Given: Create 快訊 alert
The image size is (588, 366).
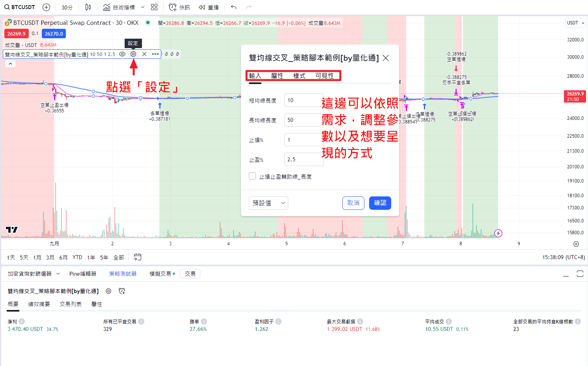Looking at the screenshot, I should pos(179,7).
